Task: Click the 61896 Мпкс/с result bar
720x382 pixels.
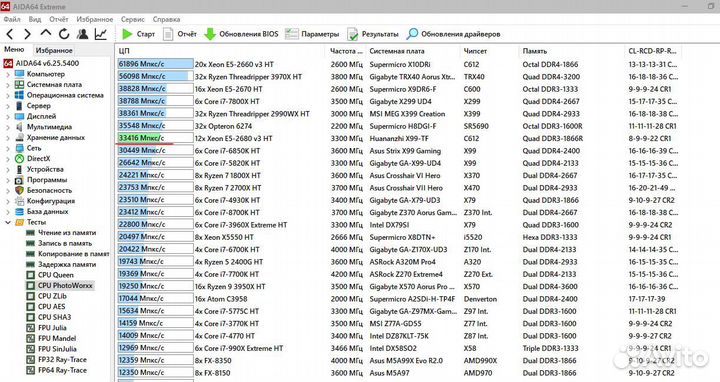Action: click(x=155, y=64)
